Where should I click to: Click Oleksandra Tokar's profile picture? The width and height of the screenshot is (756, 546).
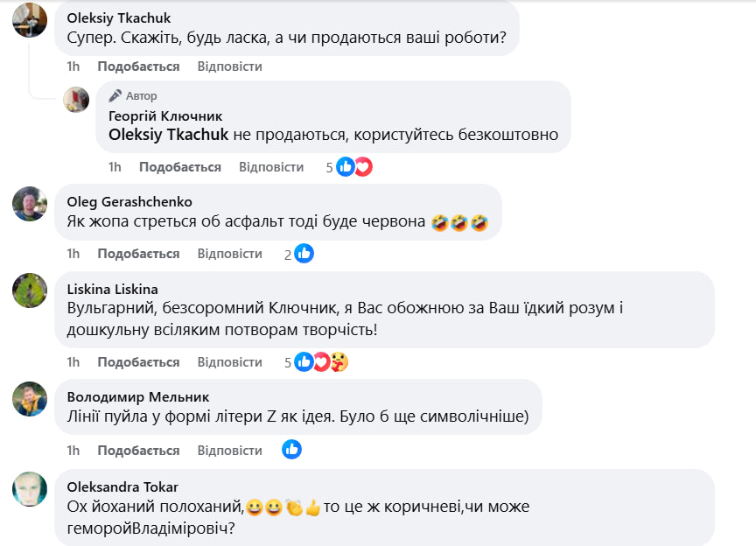click(30, 488)
